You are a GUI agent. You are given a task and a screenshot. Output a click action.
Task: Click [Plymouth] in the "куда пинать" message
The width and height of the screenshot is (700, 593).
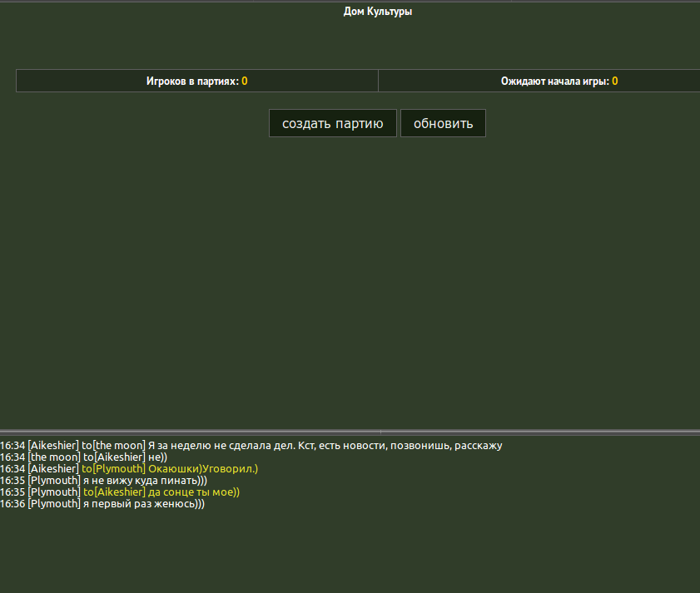tap(54, 481)
